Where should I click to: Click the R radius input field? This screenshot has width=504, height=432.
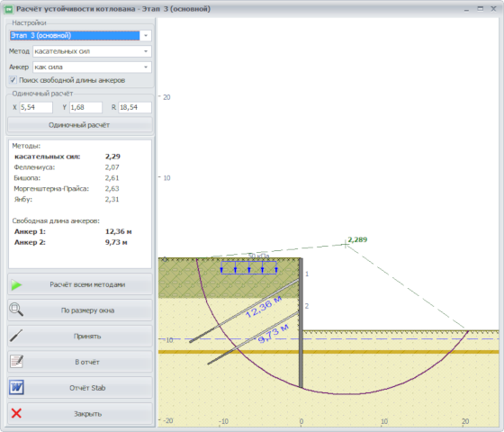[x=135, y=107]
